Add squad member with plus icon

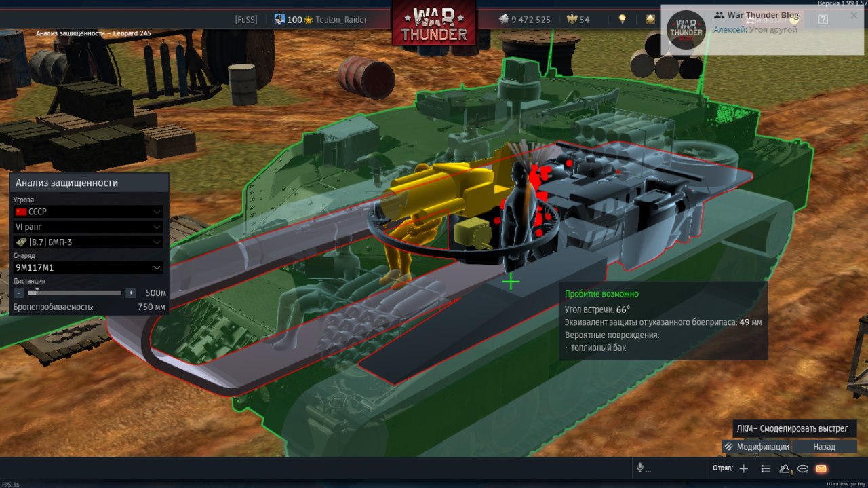tap(744, 468)
